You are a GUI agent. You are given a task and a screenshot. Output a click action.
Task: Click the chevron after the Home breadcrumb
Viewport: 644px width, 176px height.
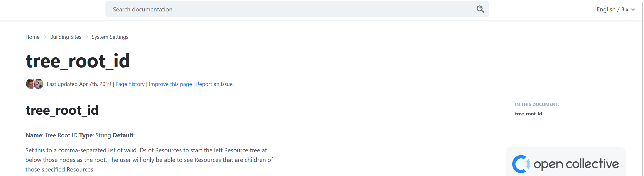tap(45, 37)
